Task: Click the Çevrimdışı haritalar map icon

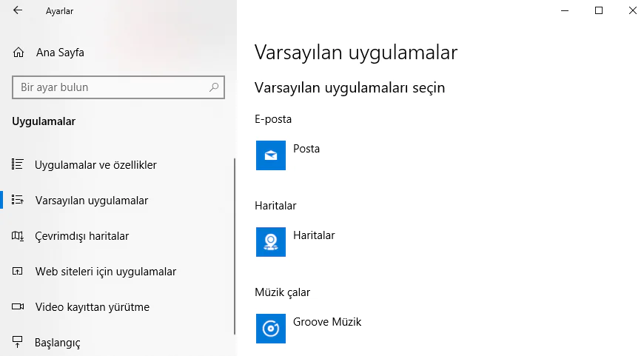Action: [19, 236]
